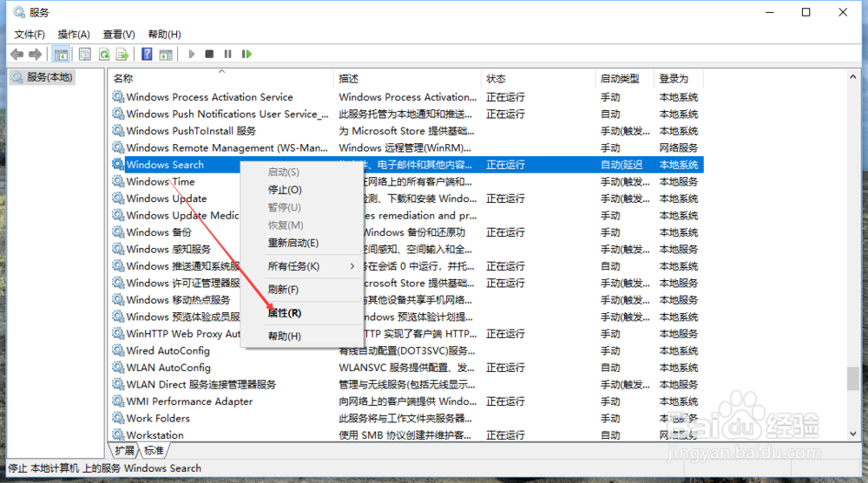This screenshot has height=483, width=868.
Task: Sort by the 启动类型 column header
Action: pyautogui.click(x=625, y=79)
